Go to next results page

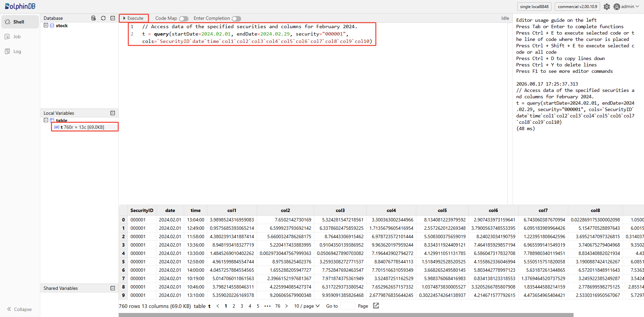point(286,306)
